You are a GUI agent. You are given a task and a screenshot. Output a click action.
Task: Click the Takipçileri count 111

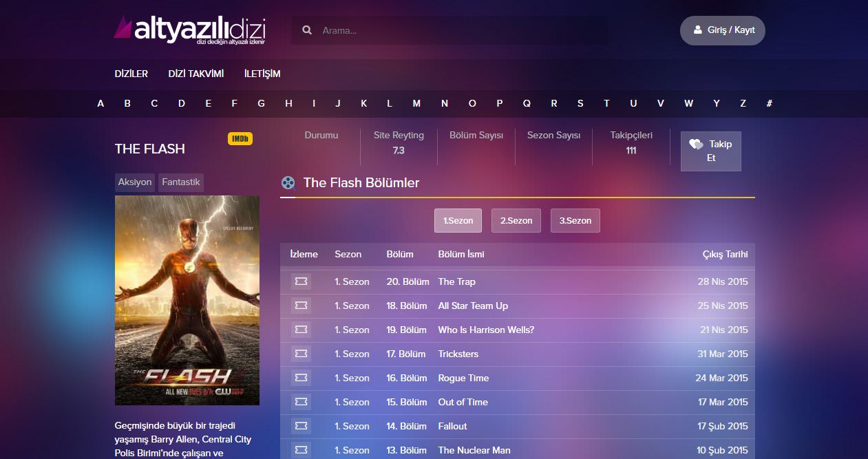[x=631, y=150]
